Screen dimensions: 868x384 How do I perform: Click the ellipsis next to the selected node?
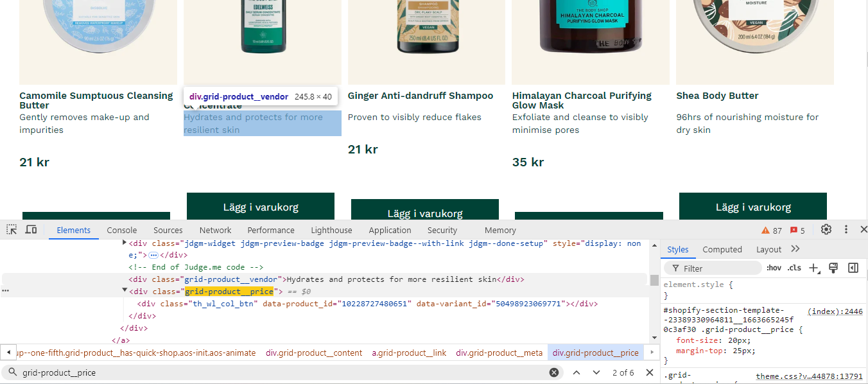click(5, 291)
